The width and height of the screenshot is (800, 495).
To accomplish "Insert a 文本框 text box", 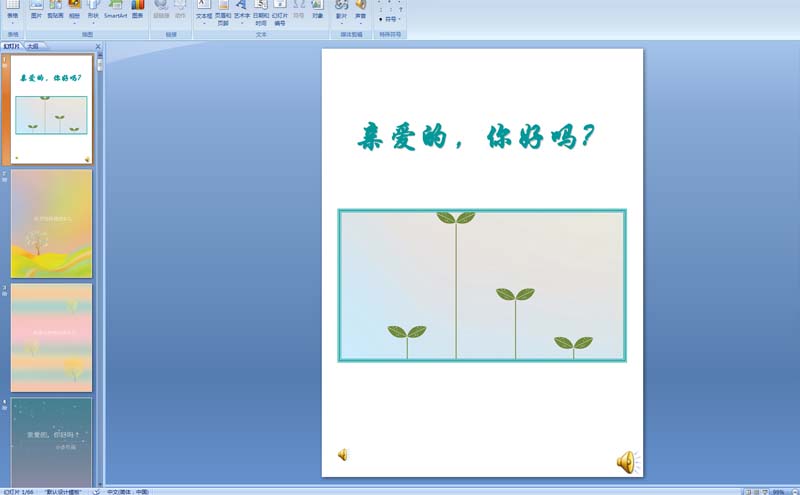I will coord(204,10).
